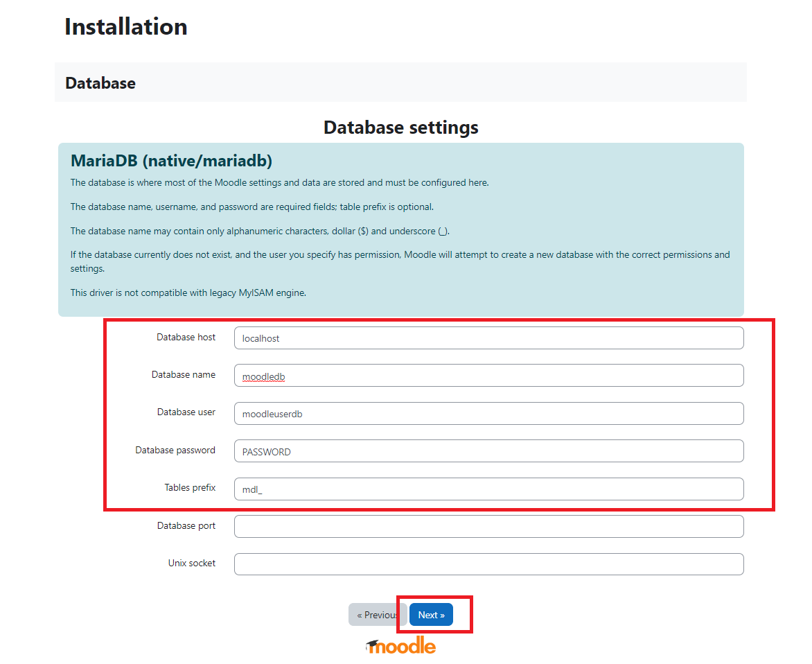Click the 'Database host' label
Image resolution: width=812 pixels, height=664 pixels.
pyautogui.click(x=186, y=337)
